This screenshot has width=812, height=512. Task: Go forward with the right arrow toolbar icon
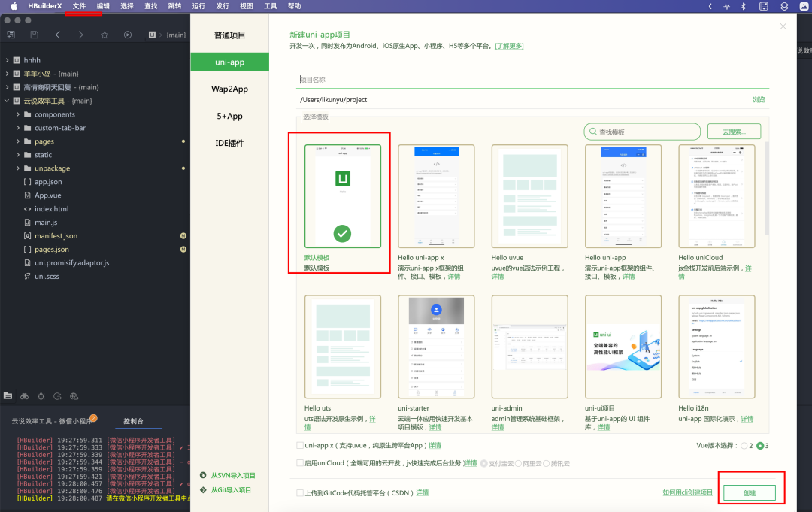click(80, 35)
